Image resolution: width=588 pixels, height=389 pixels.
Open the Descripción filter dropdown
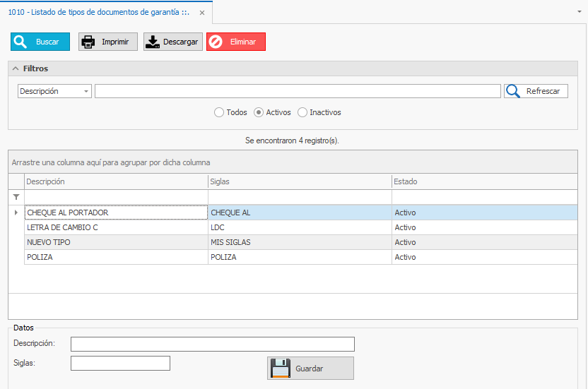(x=86, y=91)
